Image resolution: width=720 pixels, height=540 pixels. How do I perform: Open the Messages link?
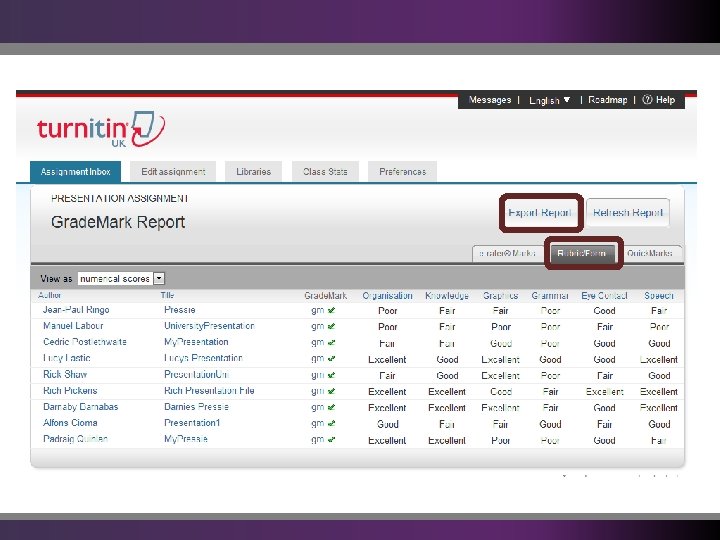(489, 100)
